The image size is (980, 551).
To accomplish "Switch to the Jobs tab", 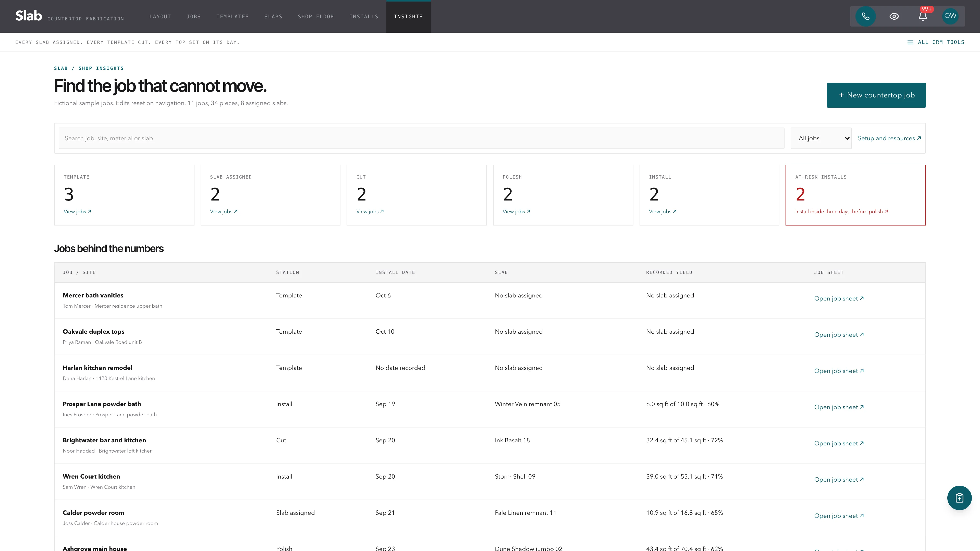I will 194,17.
